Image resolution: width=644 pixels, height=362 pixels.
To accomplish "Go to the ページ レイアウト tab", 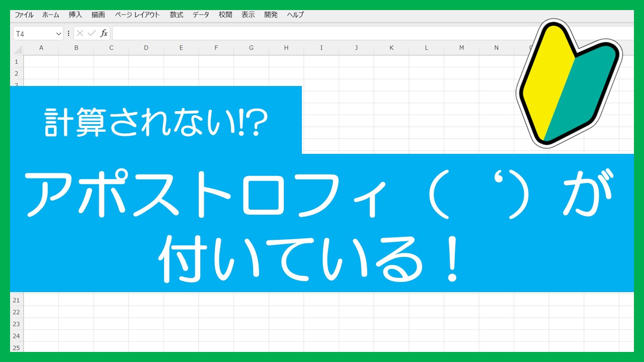I will [137, 15].
